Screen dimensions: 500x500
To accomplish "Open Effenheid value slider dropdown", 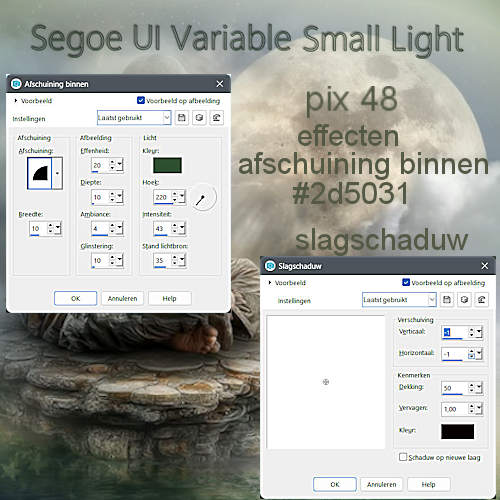I will (120, 165).
